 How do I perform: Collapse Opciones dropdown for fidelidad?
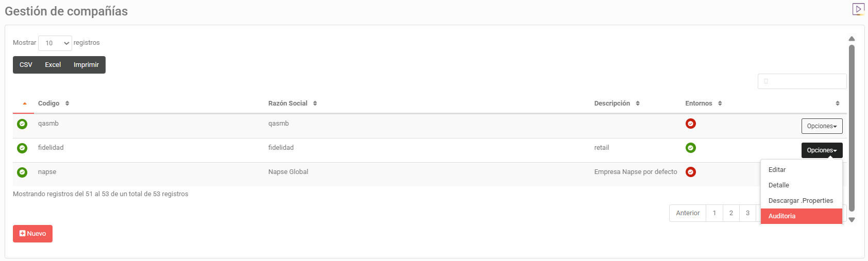tap(822, 150)
